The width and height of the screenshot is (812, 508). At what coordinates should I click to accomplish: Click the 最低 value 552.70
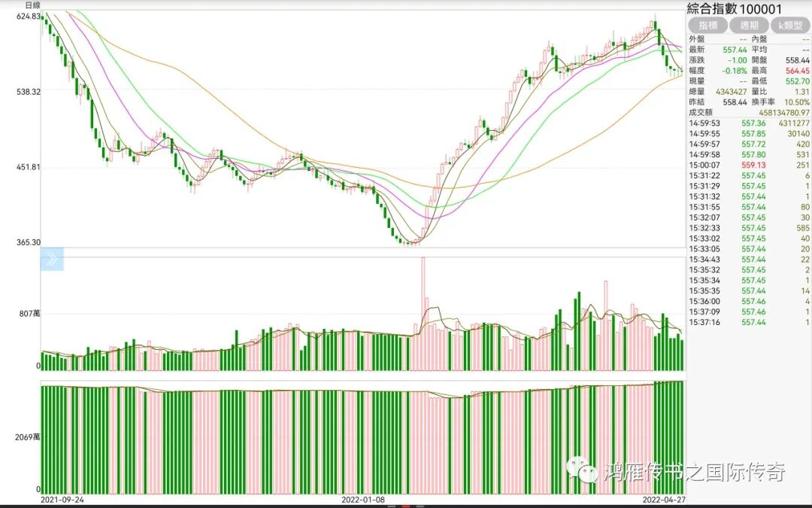[798, 81]
